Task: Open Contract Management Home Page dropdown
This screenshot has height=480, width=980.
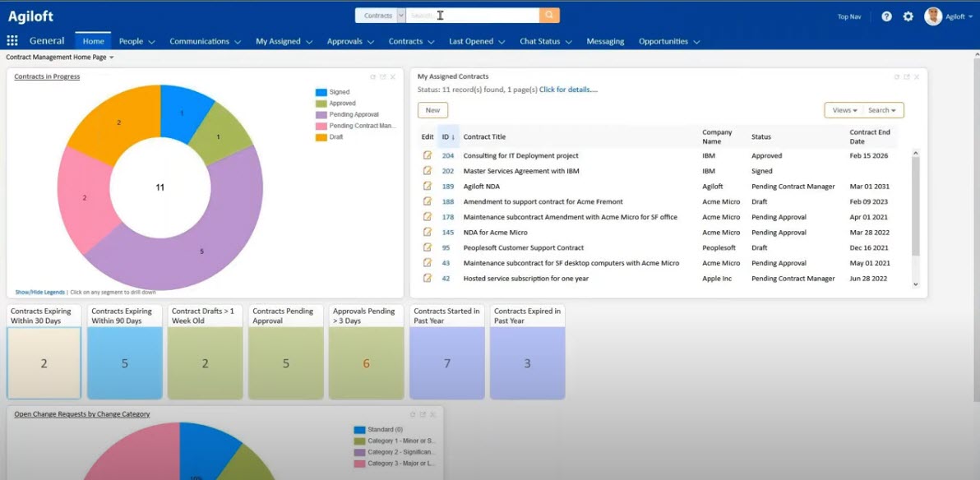Action: (60, 57)
